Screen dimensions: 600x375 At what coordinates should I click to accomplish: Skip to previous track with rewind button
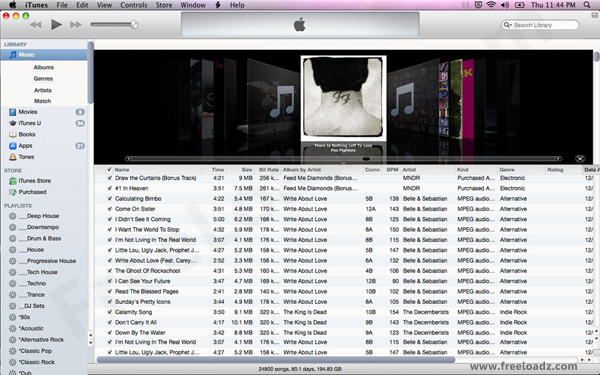click(36, 25)
